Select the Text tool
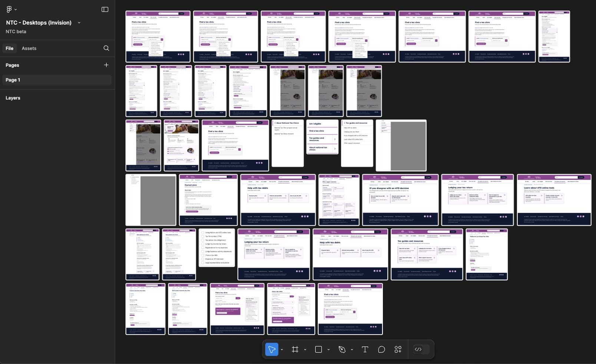The image size is (596, 364). [365, 349]
